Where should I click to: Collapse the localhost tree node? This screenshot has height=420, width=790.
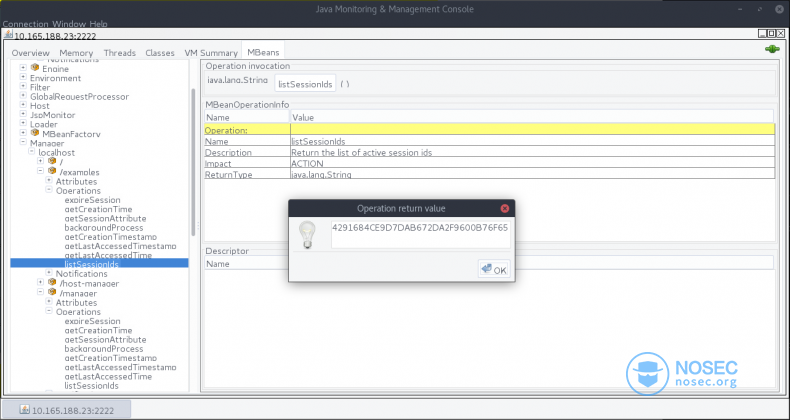point(32,151)
